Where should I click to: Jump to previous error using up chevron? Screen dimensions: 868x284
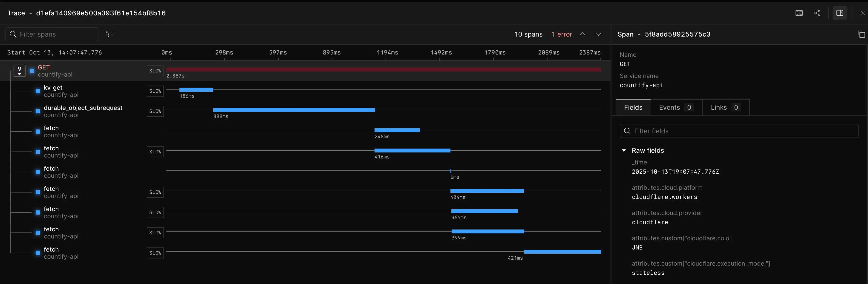pyautogui.click(x=583, y=34)
